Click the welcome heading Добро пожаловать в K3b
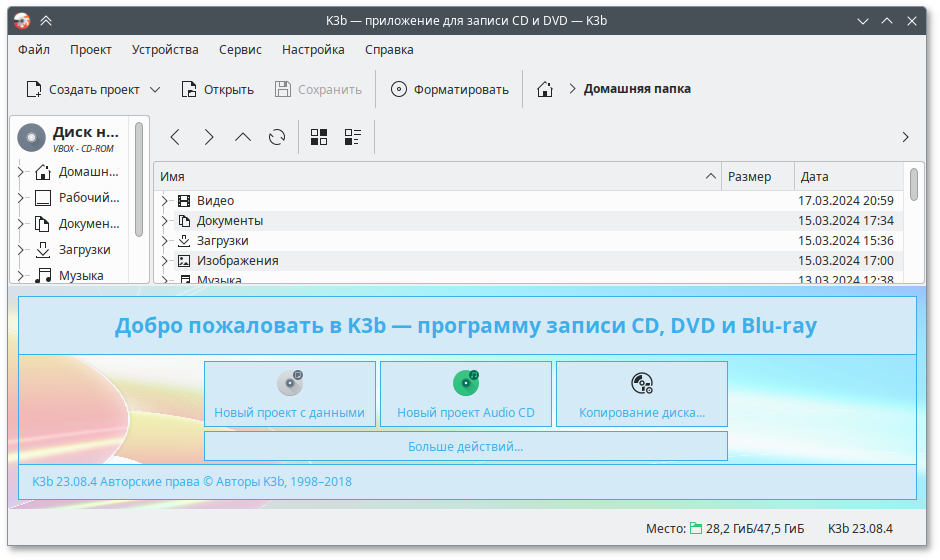 coord(466,326)
